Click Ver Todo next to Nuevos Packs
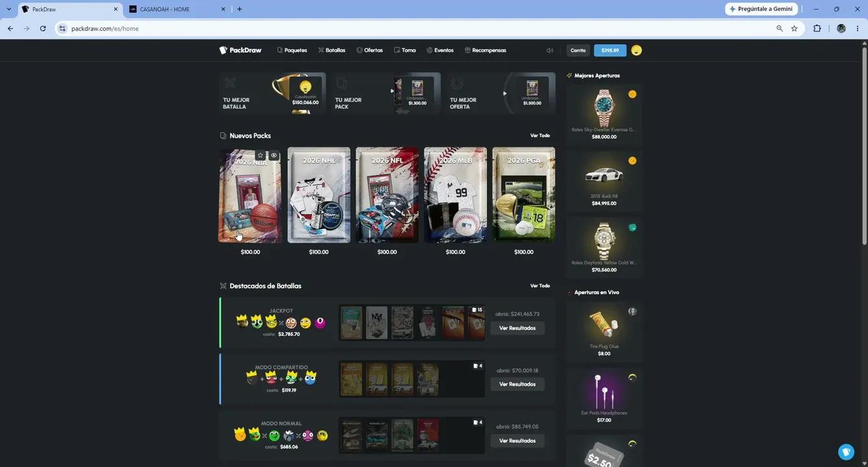The image size is (868, 467). click(540, 136)
